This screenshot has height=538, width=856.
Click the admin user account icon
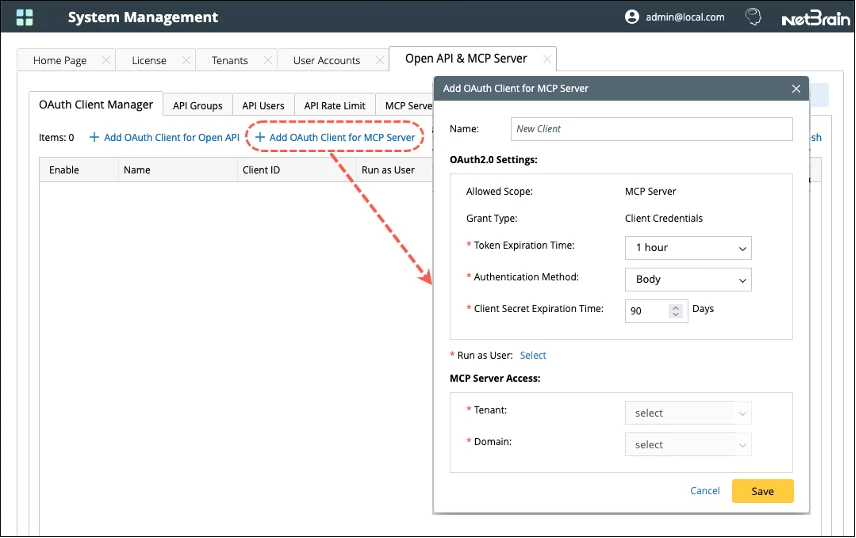click(632, 17)
